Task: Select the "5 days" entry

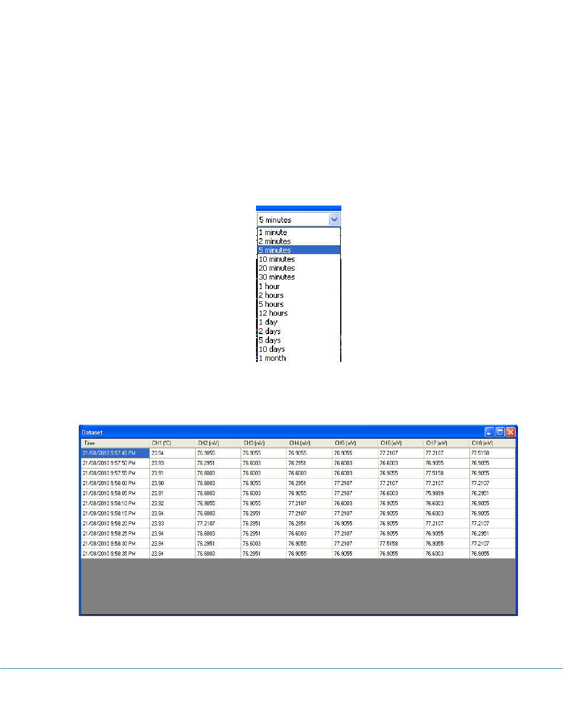Action: (299, 340)
